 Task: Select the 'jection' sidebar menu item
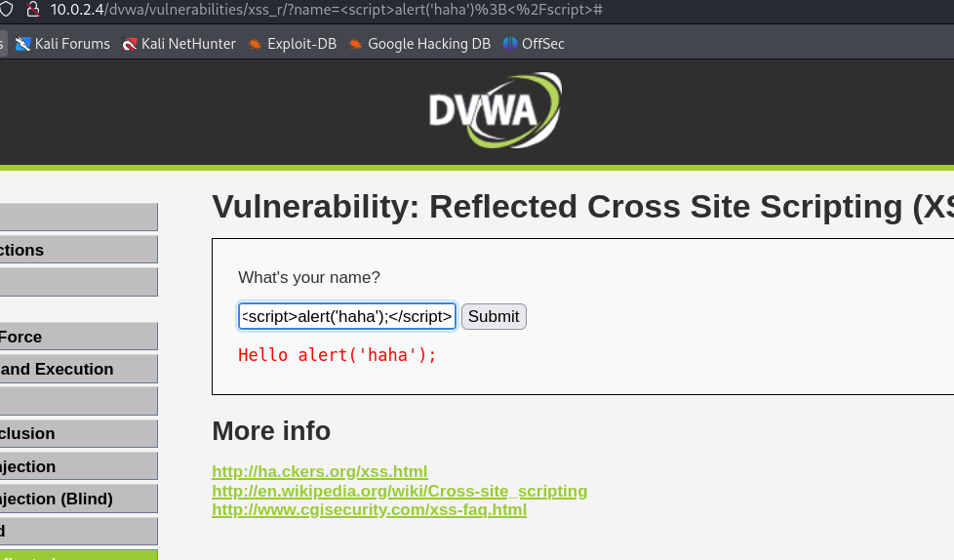[x=78, y=466]
